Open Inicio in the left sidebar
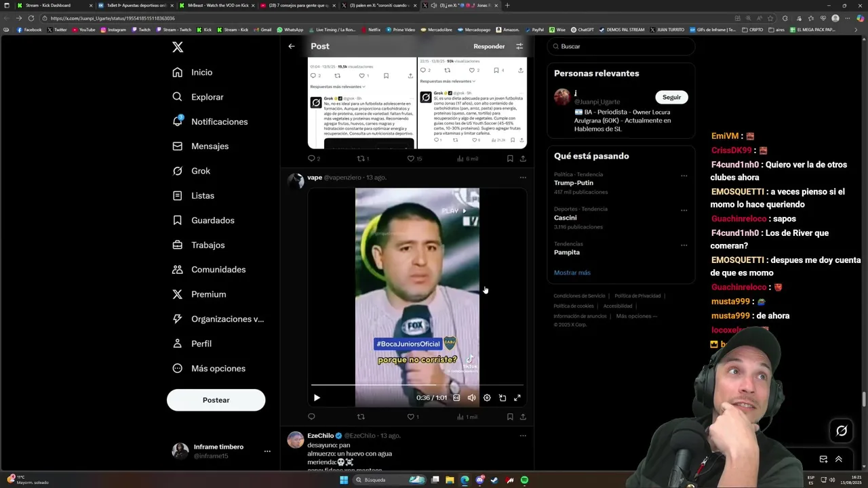The height and width of the screenshot is (488, 868). [193, 73]
